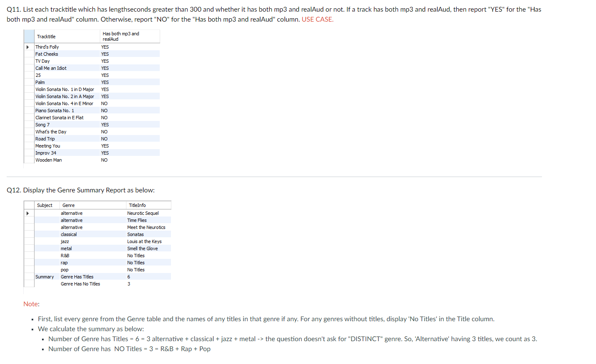Click the Subject column header
This screenshot has height=364, width=596.
pyautogui.click(x=45, y=205)
